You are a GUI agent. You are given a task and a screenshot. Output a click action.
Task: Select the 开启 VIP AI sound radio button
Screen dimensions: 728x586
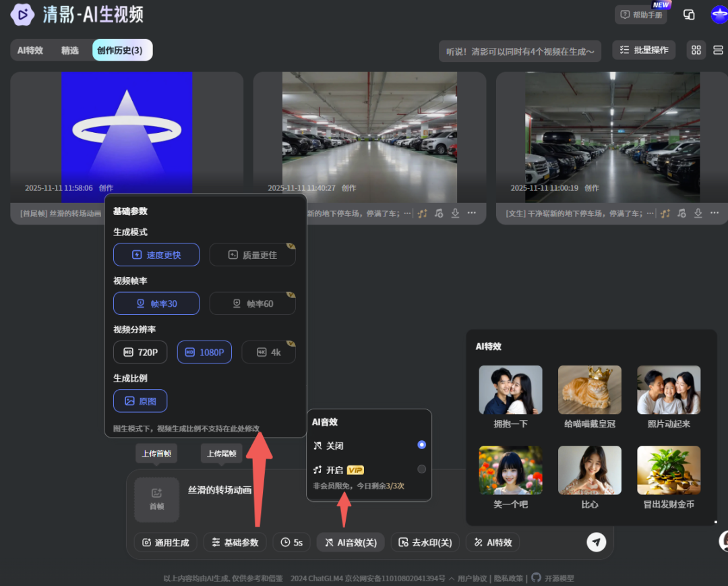click(x=421, y=469)
